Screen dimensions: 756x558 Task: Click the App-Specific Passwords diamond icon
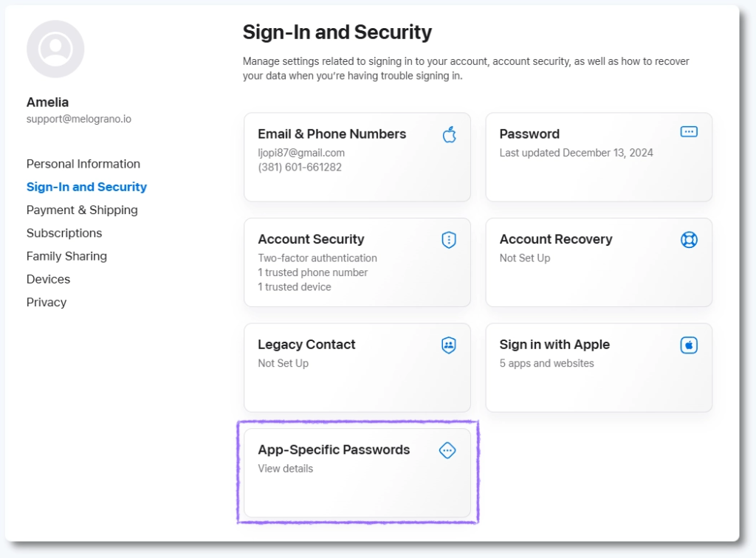click(447, 450)
